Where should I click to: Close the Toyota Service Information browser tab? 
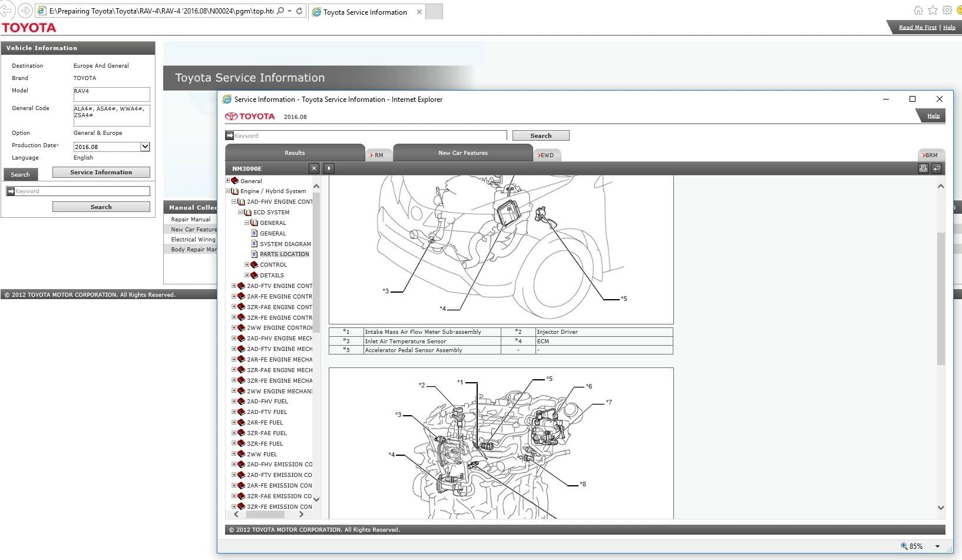pyautogui.click(x=419, y=12)
